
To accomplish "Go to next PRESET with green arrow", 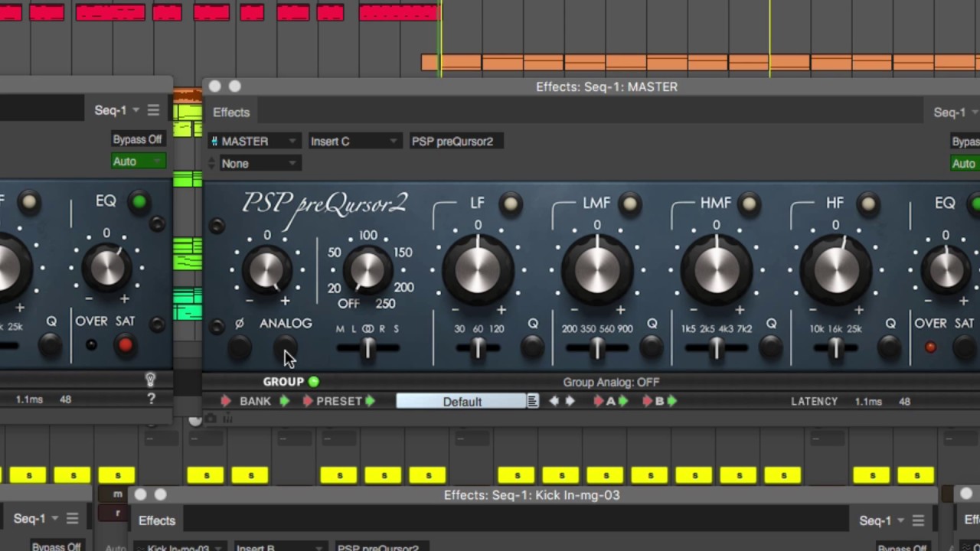I will point(370,401).
